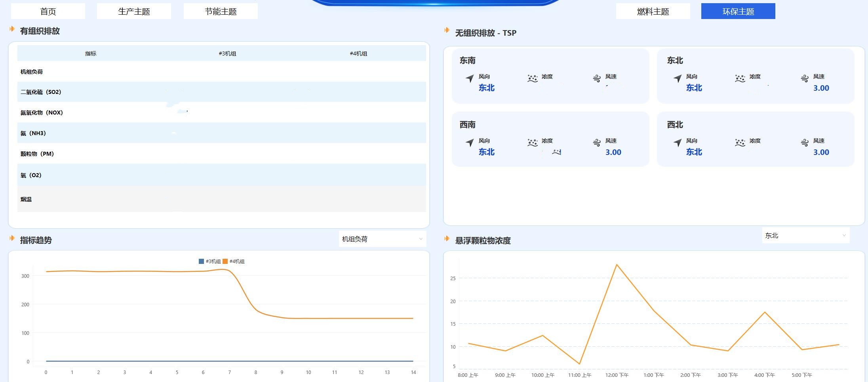This screenshot has height=382, width=868.
Task: Open the 机组负荷 indicator dropdown
Action: (383, 239)
